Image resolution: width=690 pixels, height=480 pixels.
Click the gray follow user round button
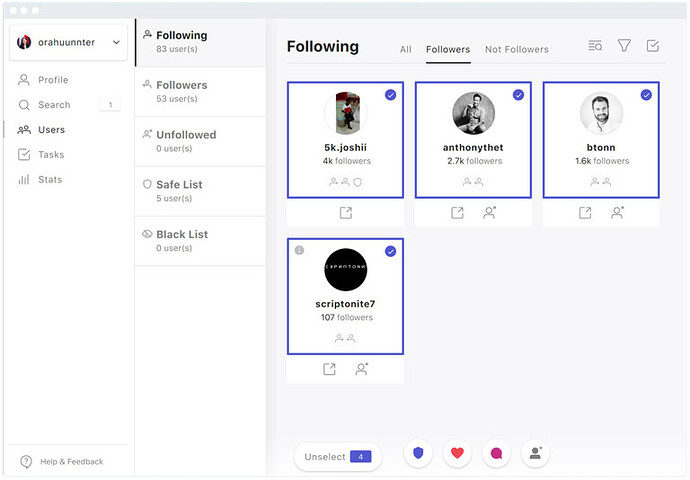pyautogui.click(x=535, y=453)
